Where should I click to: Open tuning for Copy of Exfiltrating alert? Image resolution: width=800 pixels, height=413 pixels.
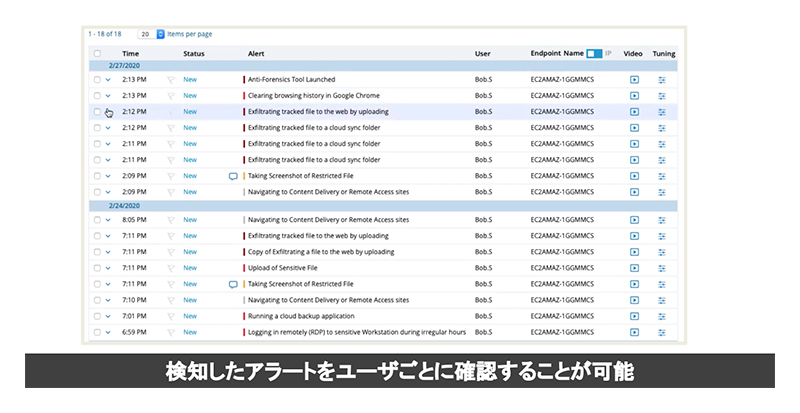662,252
